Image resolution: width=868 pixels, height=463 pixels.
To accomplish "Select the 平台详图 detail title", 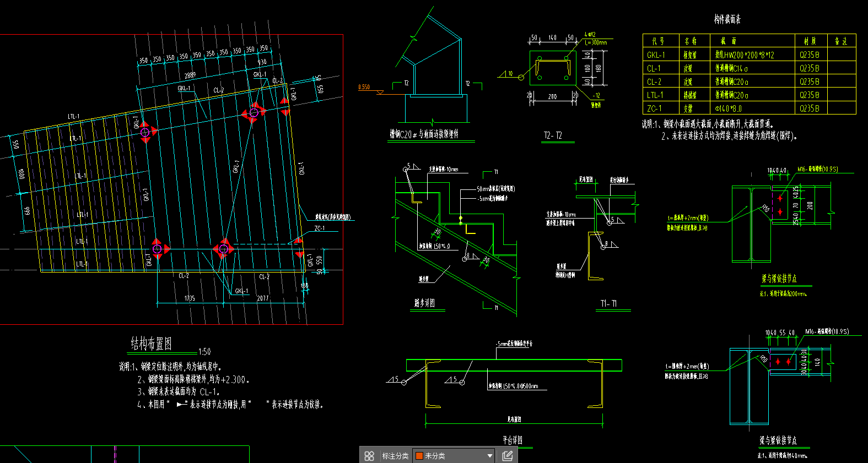I will [512, 440].
